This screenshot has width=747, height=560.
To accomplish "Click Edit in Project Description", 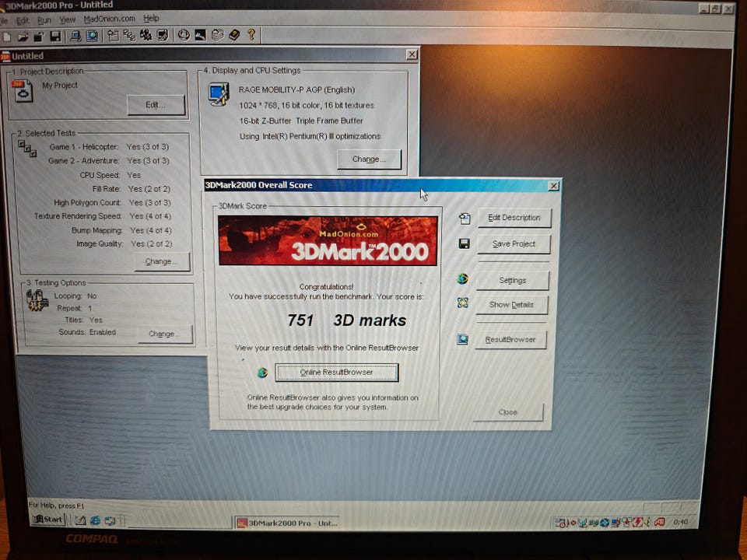I will [156, 105].
